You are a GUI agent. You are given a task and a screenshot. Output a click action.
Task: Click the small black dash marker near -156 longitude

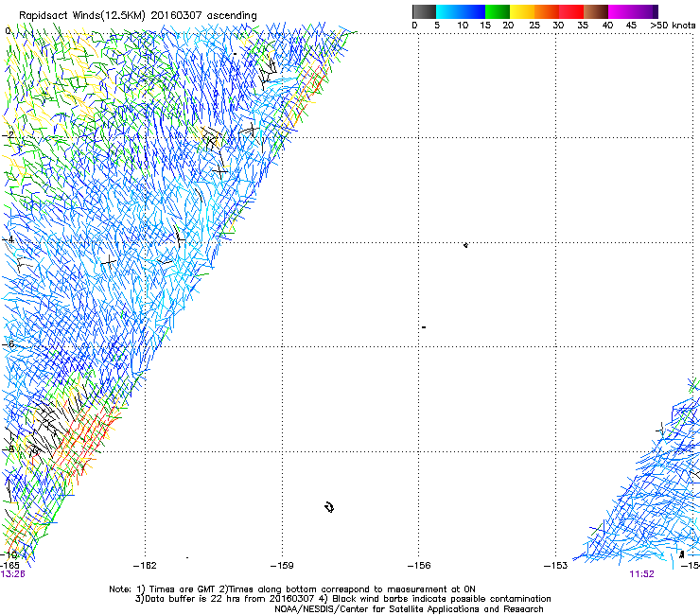(424, 327)
